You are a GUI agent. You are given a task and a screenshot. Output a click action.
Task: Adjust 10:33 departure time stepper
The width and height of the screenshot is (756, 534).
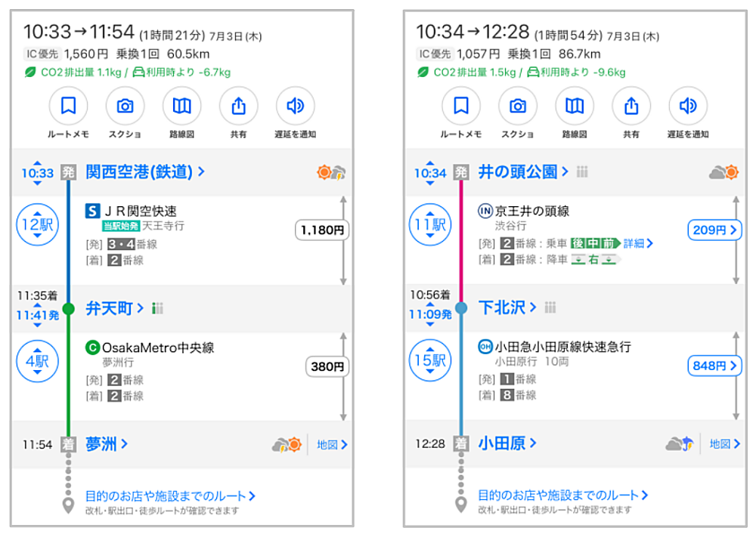[38, 173]
